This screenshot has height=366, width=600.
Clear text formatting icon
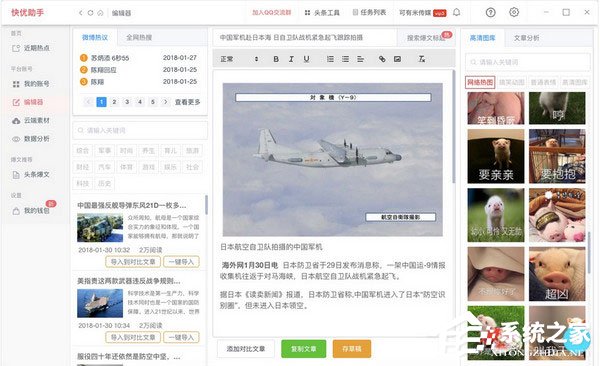tap(422, 59)
